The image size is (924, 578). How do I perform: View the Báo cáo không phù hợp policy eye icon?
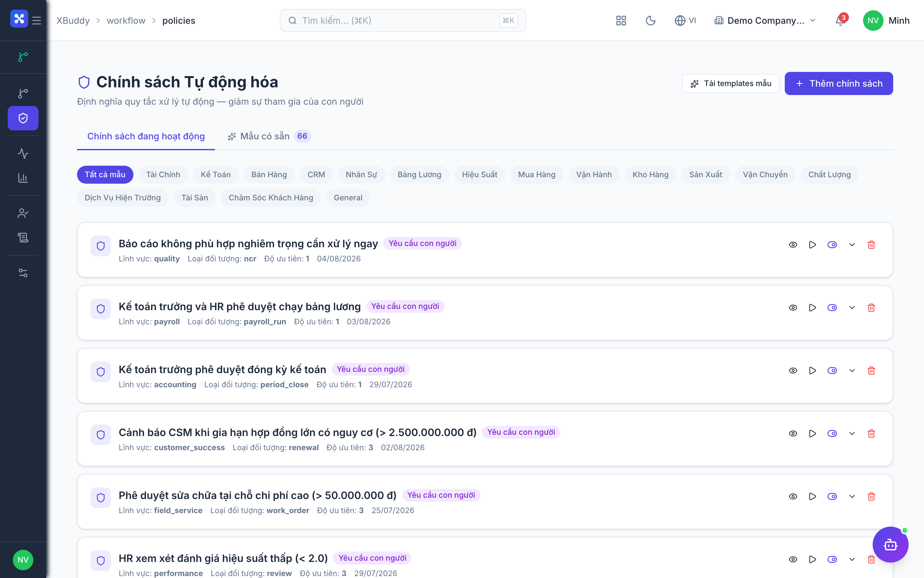click(793, 245)
